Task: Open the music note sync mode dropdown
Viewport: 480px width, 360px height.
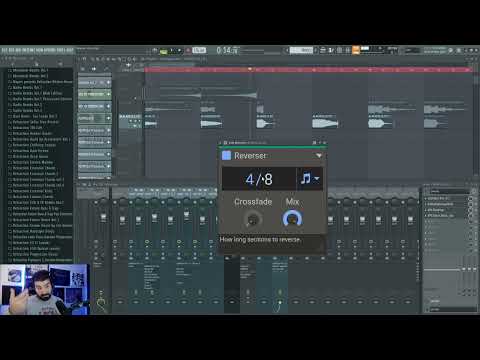Action: [310, 179]
